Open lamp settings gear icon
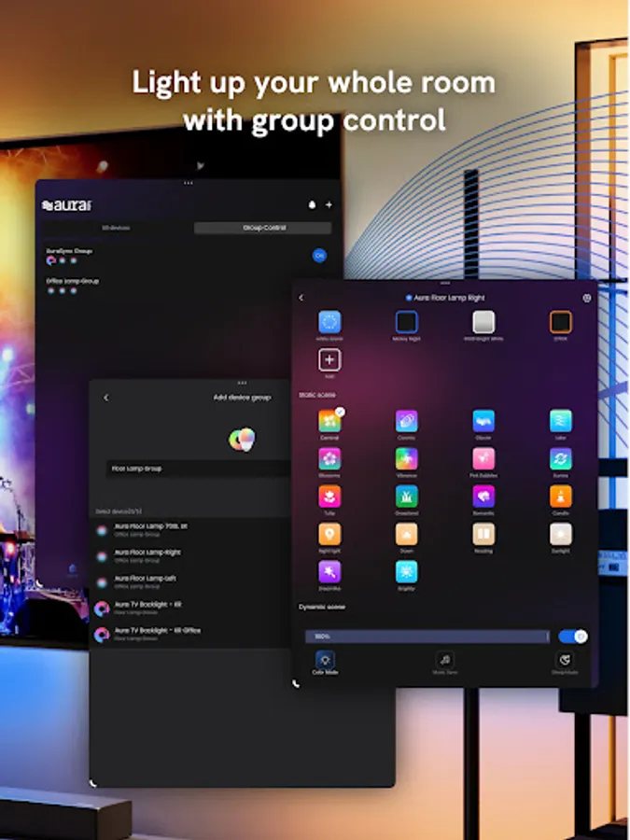 click(x=587, y=298)
